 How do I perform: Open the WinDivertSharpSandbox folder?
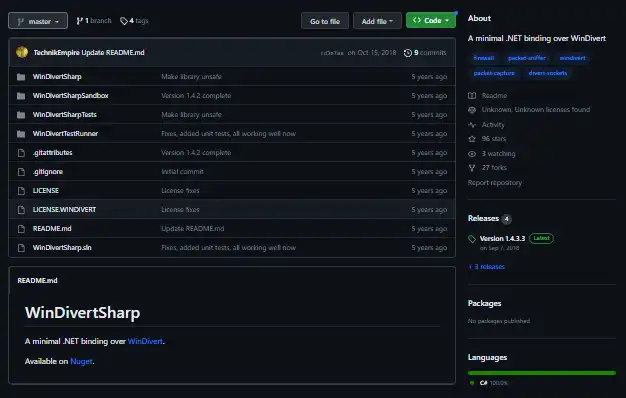(71, 96)
